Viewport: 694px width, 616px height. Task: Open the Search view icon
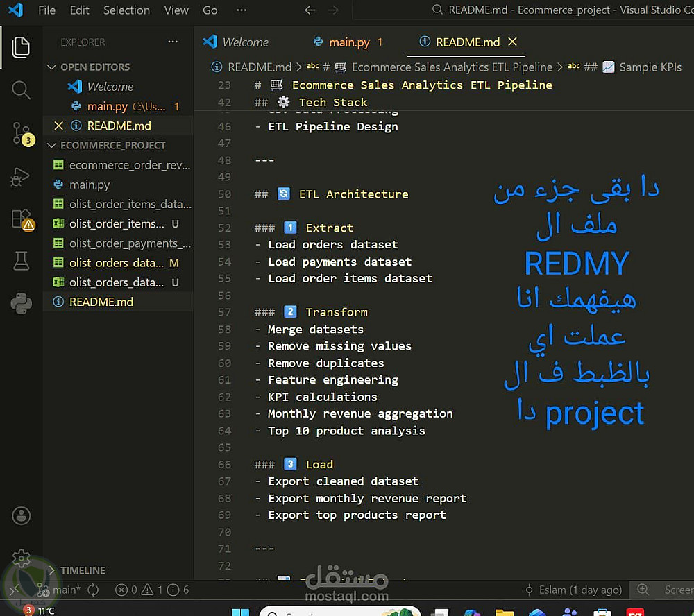(20, 90)
